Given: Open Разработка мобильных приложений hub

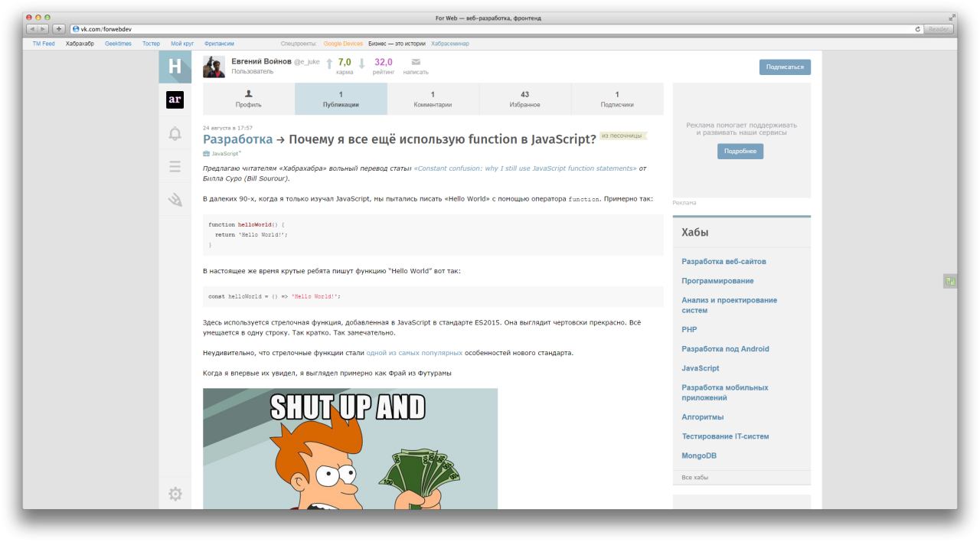Looking at the screenshot, I should (x=725, y=393).
